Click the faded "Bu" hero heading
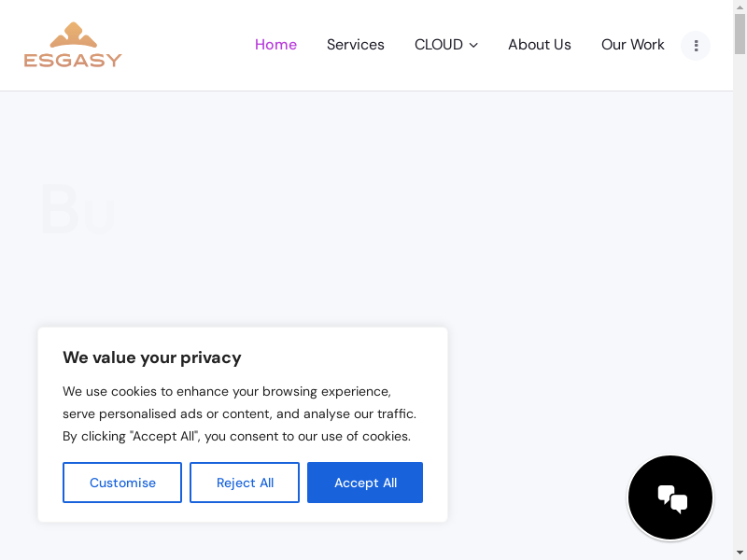This screenshot has width=747, height=560. point(77,211)
